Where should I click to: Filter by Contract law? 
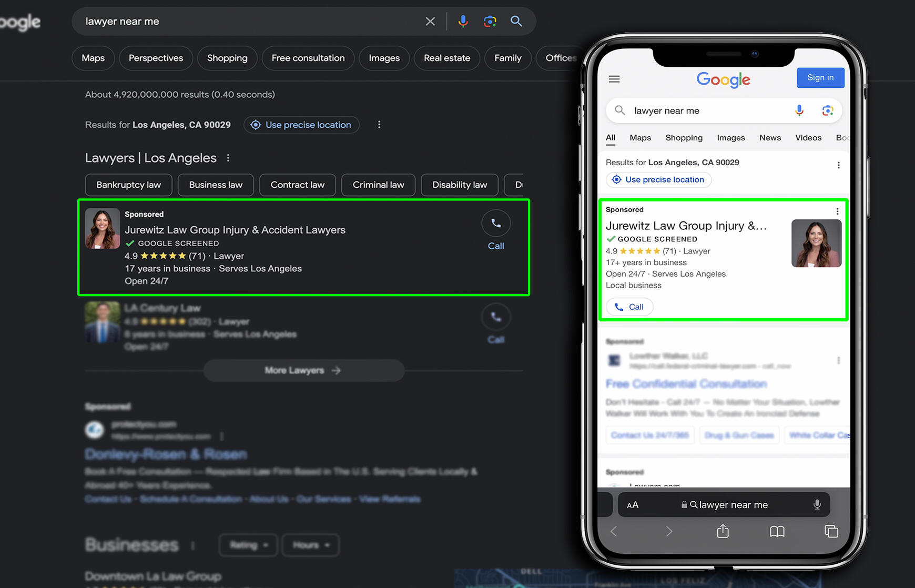click(x=298, y=185)
